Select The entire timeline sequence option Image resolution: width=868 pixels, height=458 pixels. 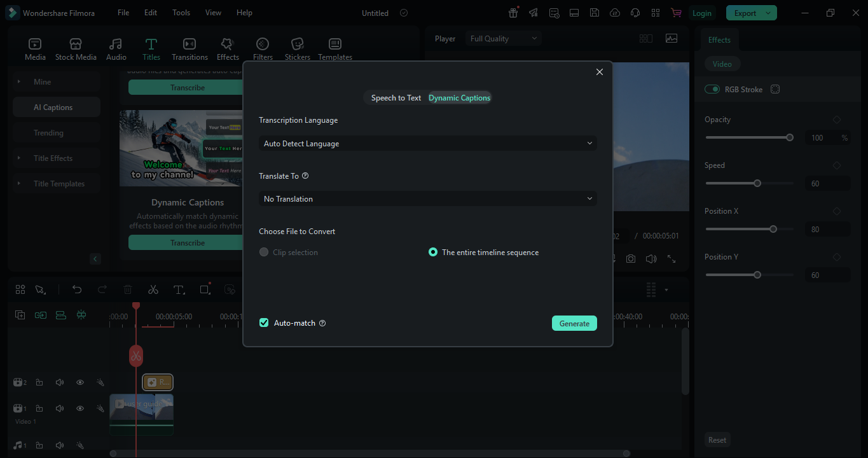tap(433, 253)
